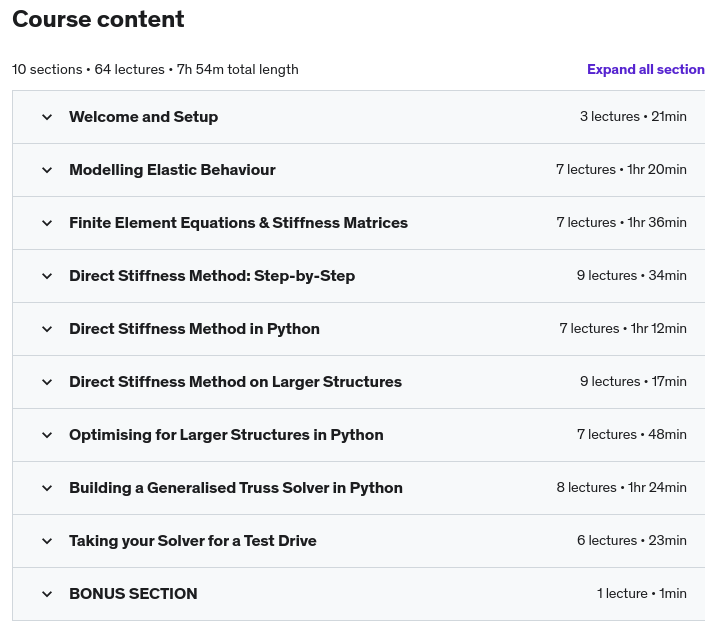705x621 pixels.
Task: Expand the Modelling Elastic Behaviour chevron
Action: (47, 170)
